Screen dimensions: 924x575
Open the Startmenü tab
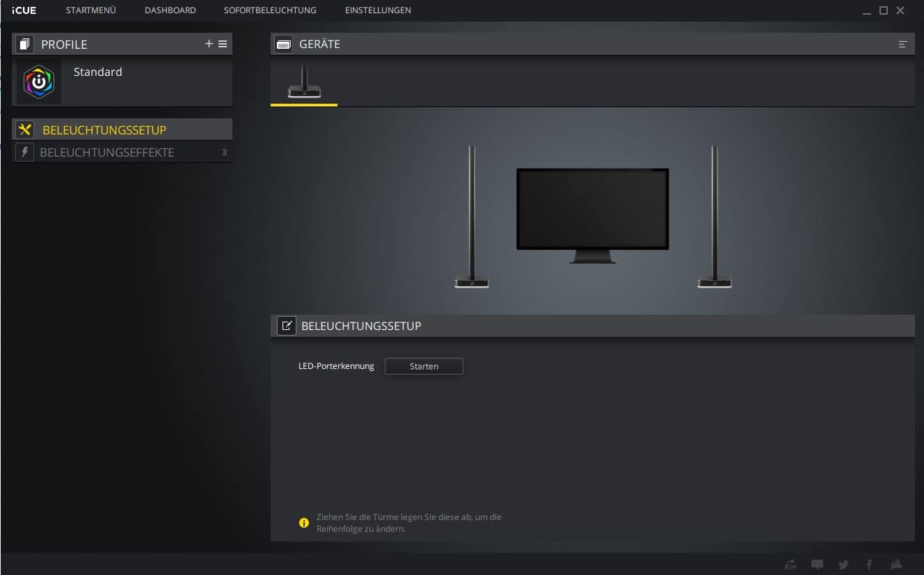click(90, 10)
